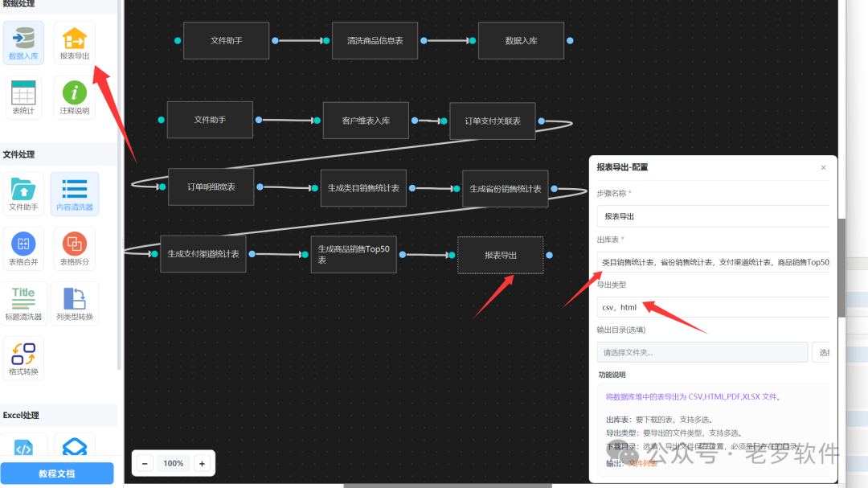Select the 生成省份销售统计表 node

tap(505, 189)
